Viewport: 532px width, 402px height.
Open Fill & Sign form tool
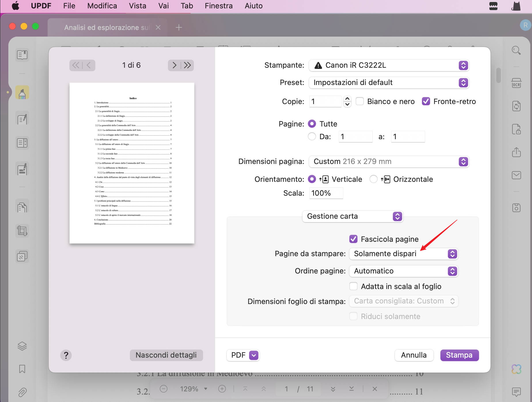tap(22, 169)
